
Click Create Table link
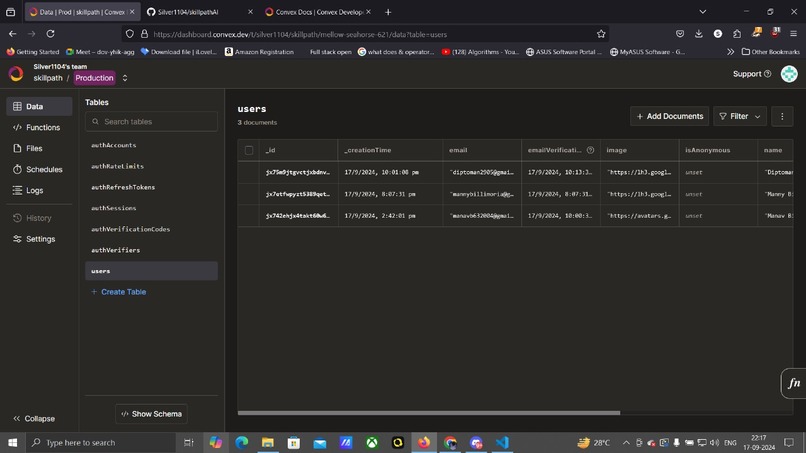(x=119, y=292)
